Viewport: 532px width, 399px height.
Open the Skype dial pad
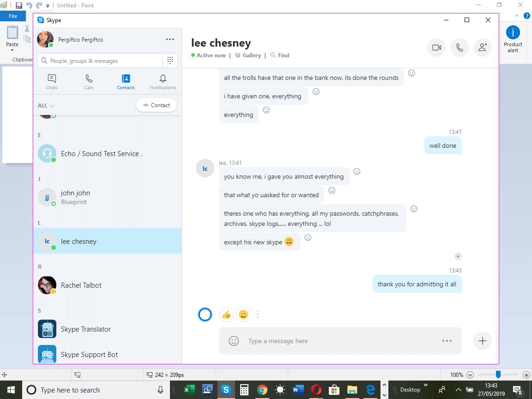[170, 60]
